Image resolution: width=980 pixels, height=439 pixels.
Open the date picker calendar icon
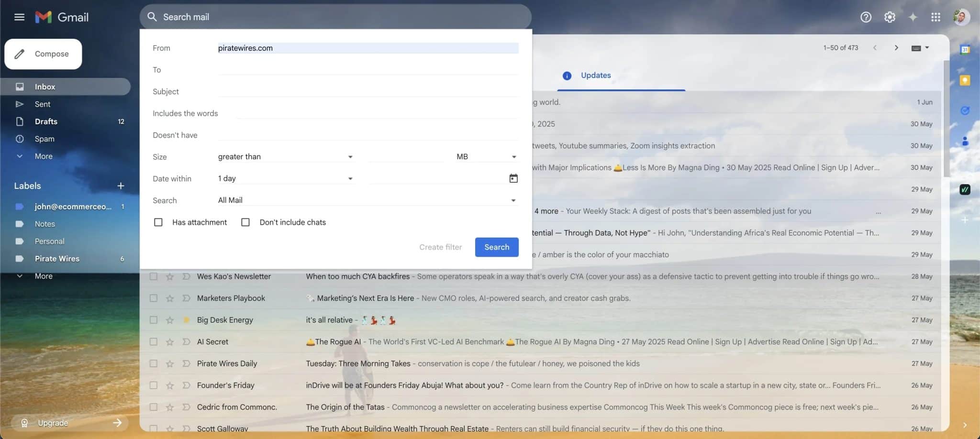click(x=513, y=178)
